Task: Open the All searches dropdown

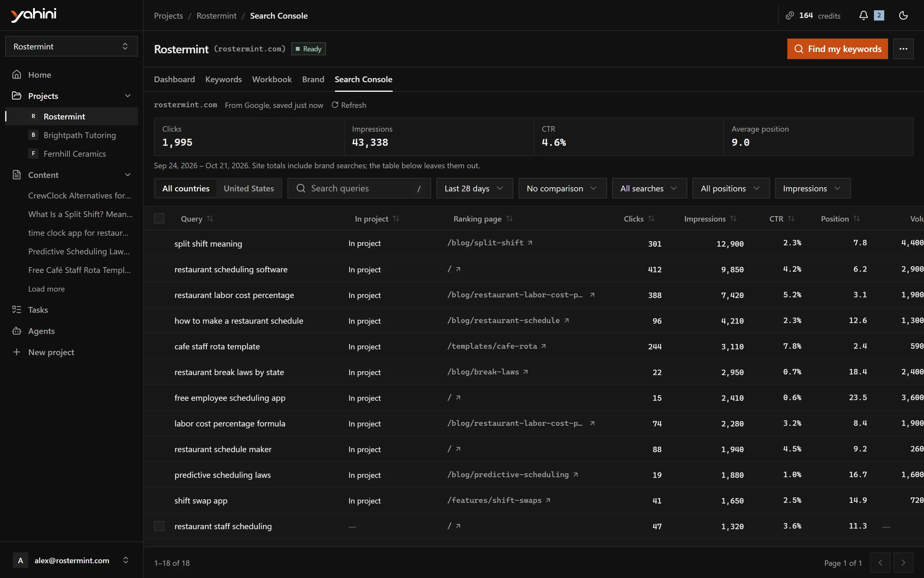Action: tap(649, 188)
